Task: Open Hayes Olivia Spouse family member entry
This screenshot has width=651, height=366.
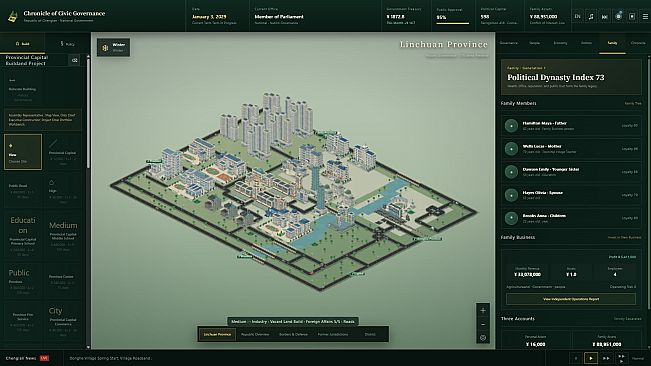Action: 570,195
